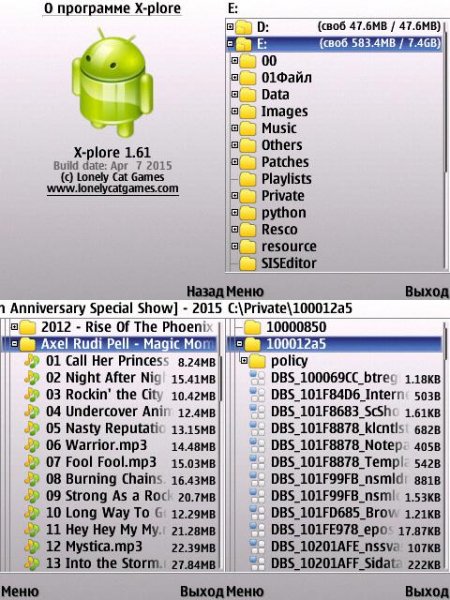Expand the 01Файл folder
This screenshot has width=450, height=600.
pyautogui.click(x=235, y=77)
